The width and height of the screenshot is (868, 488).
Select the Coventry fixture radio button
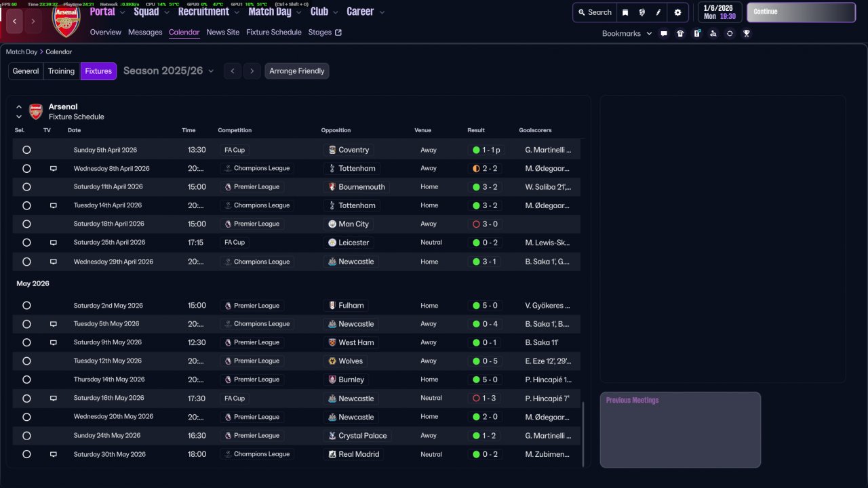point(26,150)
